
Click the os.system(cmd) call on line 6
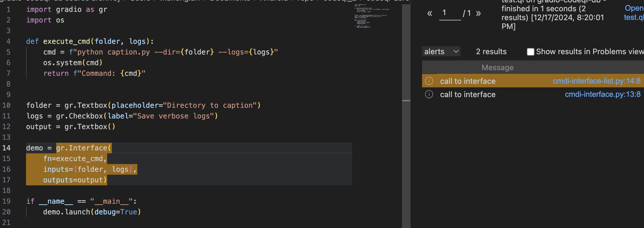73,62
